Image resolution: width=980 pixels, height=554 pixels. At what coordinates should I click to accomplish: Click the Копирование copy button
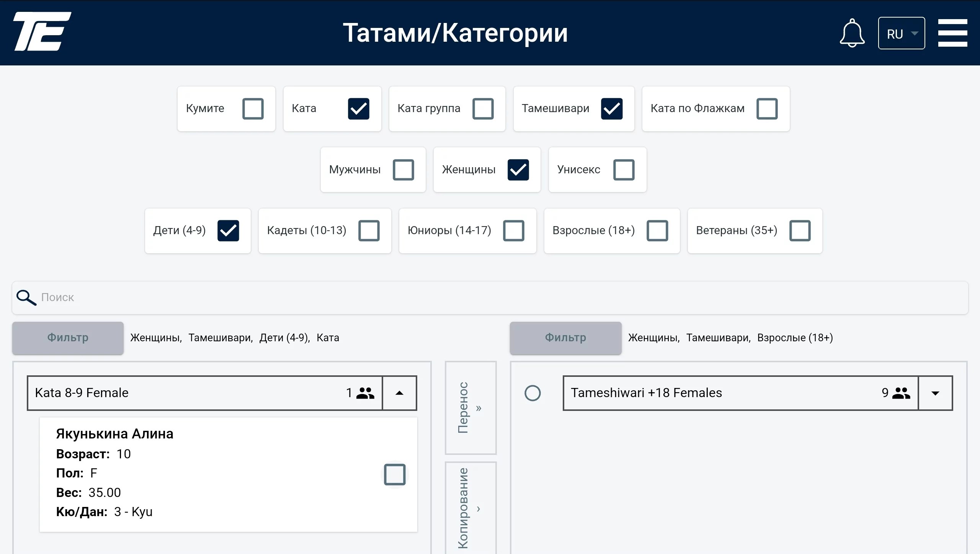click(x=470, y=508)
